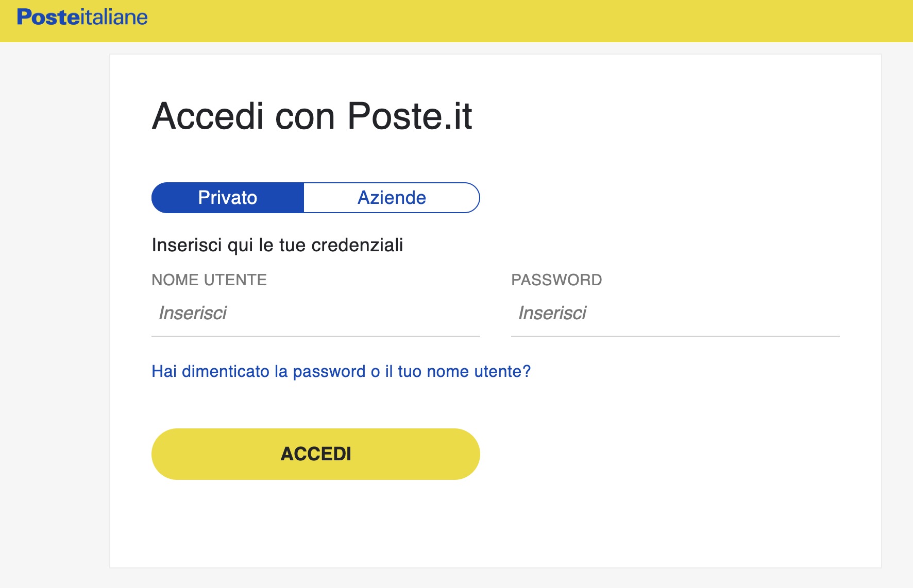Image resolution: width=913 pixels, height=588 pixels.
Task: Click the bold "Poste" part of the logo
Action: [x=48, y=18]
